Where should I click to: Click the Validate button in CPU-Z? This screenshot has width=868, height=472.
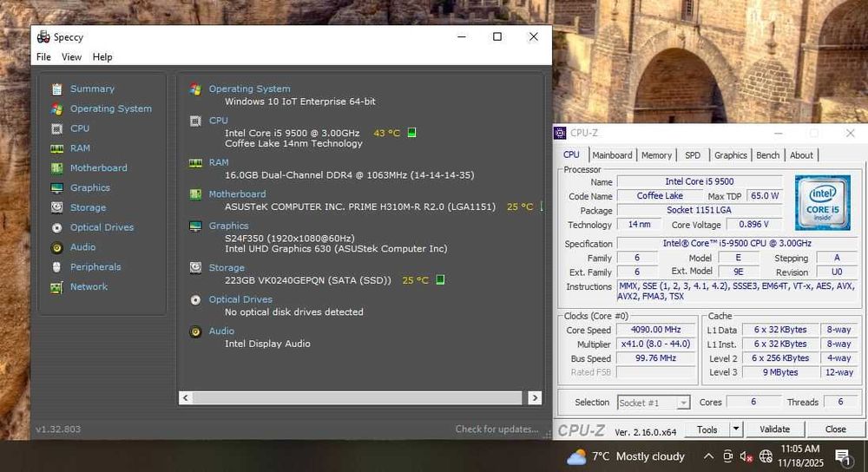[x=774, y=429]
